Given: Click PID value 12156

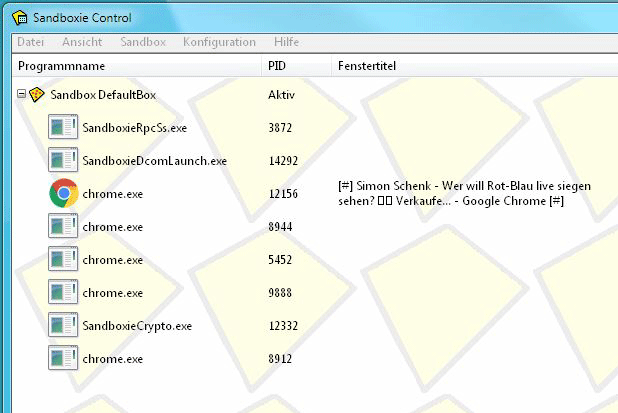Looking at the screenshot, I should tap(283, 194).
